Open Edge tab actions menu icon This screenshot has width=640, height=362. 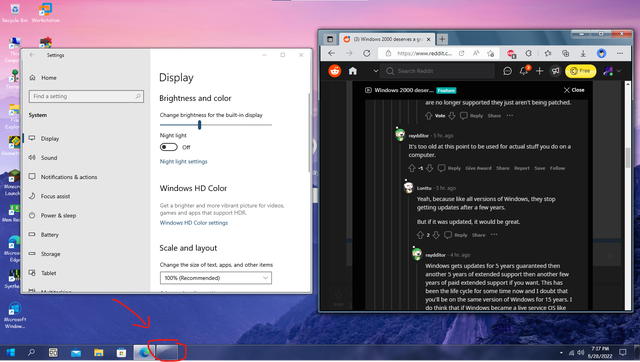pyautogui.click(x=330, y=39)
